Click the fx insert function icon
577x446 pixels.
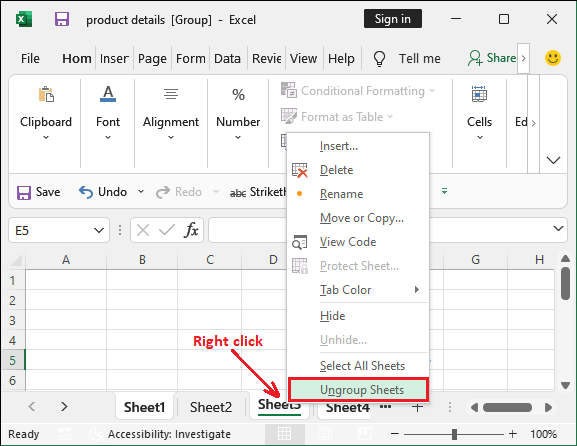[191, 230]
